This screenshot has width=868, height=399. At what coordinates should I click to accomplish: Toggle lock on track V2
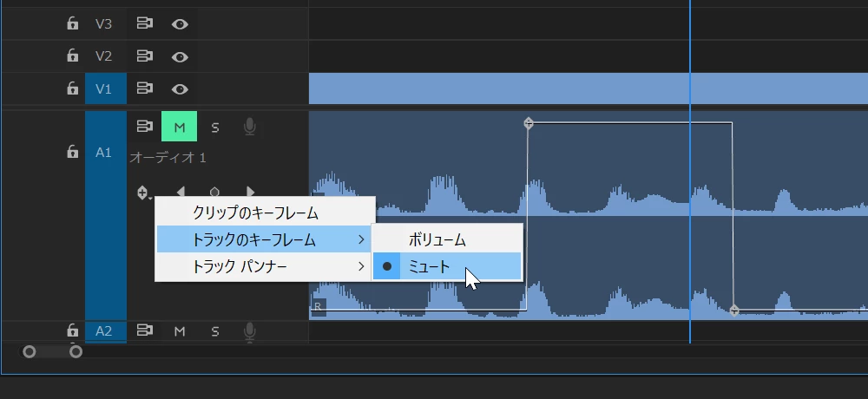(x=73, y=56)
